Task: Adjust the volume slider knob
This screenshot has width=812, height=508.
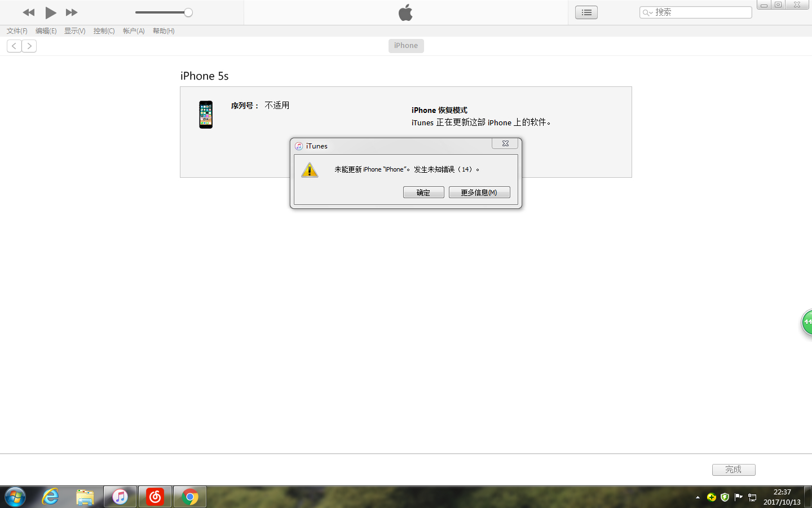Action: (188, 12)
